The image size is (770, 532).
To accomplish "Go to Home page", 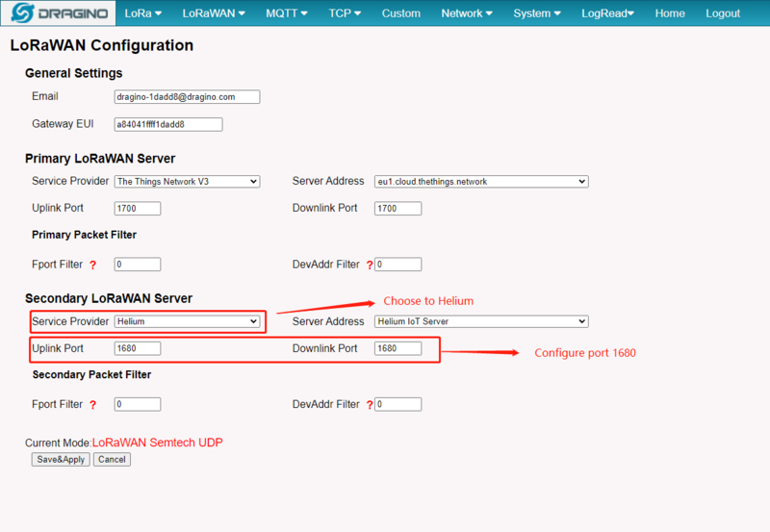I will coord(670,13).
